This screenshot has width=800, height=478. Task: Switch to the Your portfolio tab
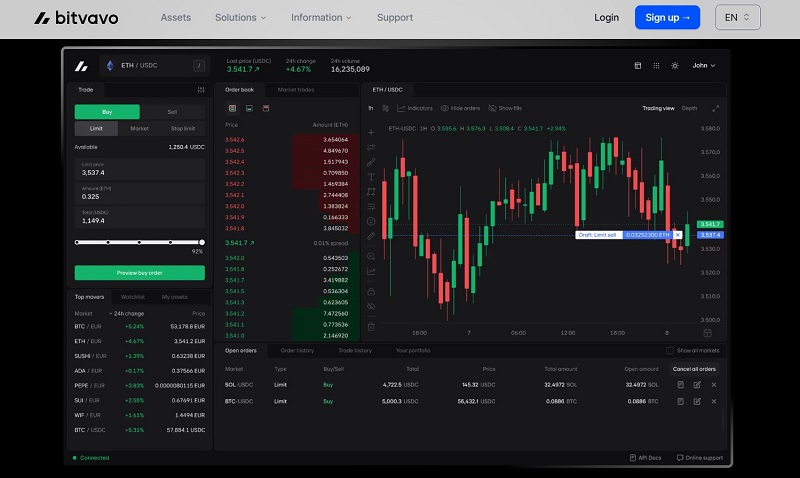[413, 350]
